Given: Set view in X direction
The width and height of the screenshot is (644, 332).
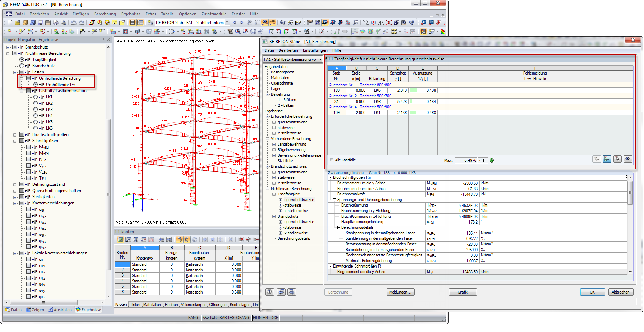Looking at the screenshot, I should pyautogui.click(x=271, y=32).
